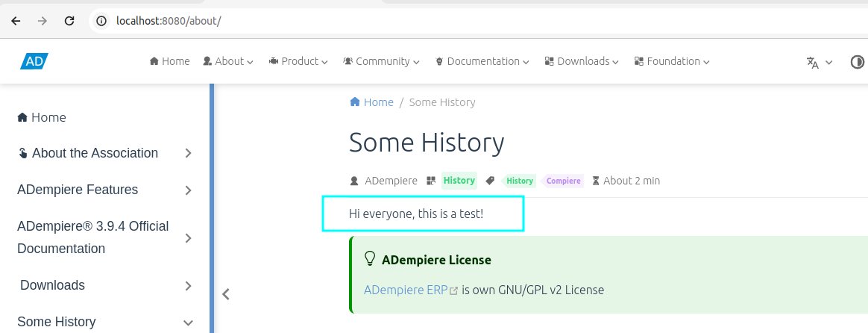Image resolution: width=868 pixels, height=333 pixels.
Task: Click the site info icon in address bar
Action: 101,21
